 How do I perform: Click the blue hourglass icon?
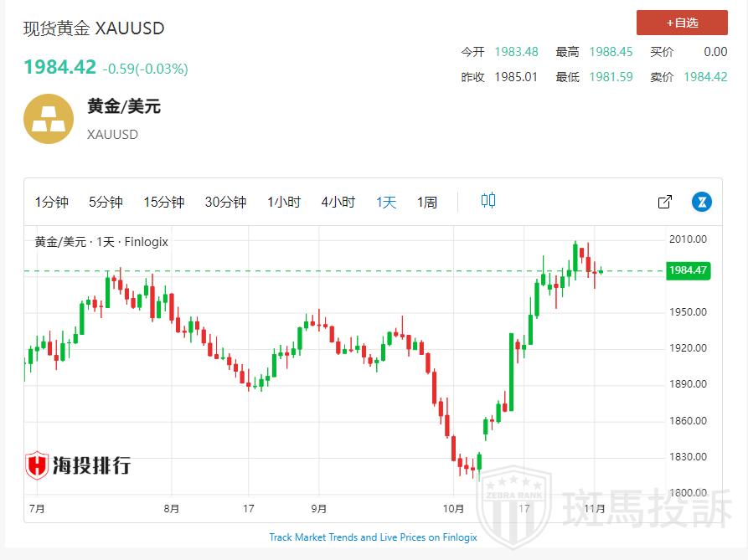click(x=701, y=202)
